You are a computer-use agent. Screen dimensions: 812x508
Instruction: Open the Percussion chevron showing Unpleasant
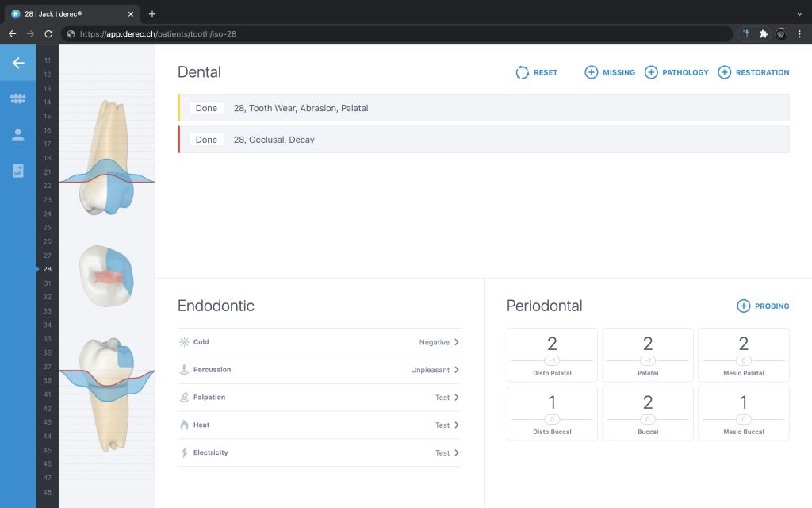pos(456,370)
